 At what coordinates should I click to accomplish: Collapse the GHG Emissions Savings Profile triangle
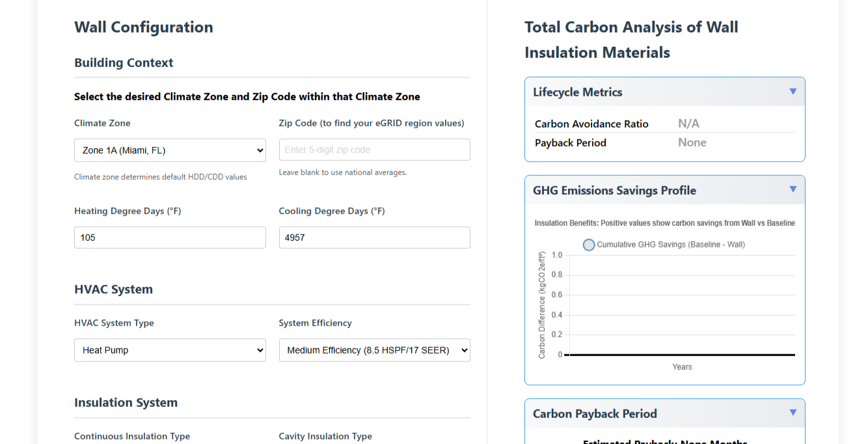pyautogui.click(x=793, y=189)
